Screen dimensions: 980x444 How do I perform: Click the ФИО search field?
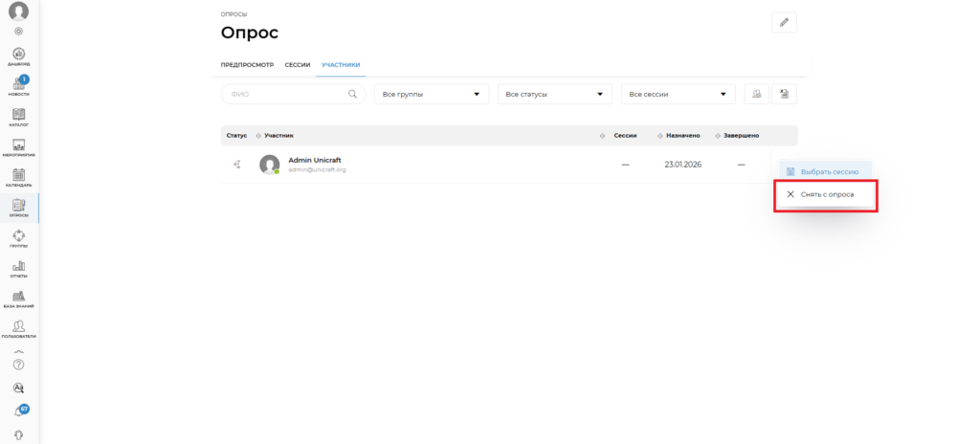pyautogui.click(x=287, y=94)
